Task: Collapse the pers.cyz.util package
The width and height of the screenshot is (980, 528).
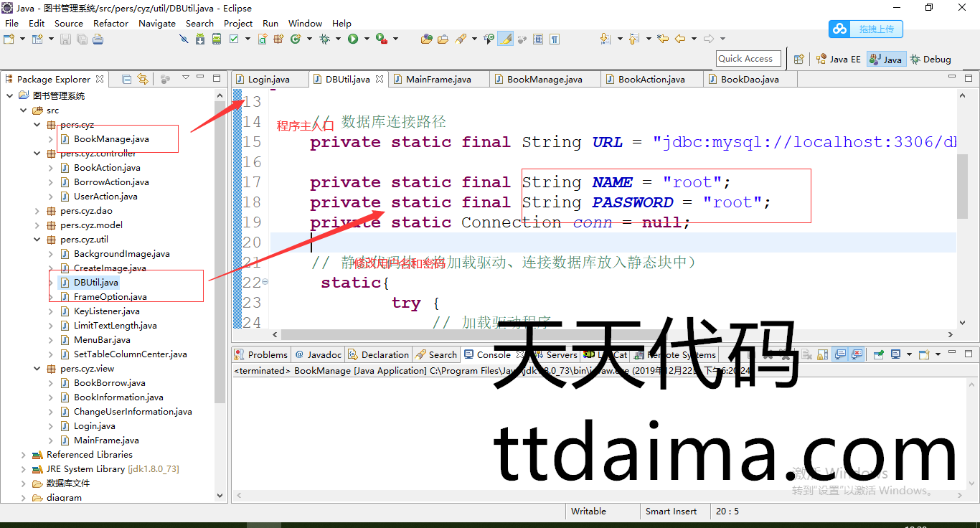Action: [37, 240]
